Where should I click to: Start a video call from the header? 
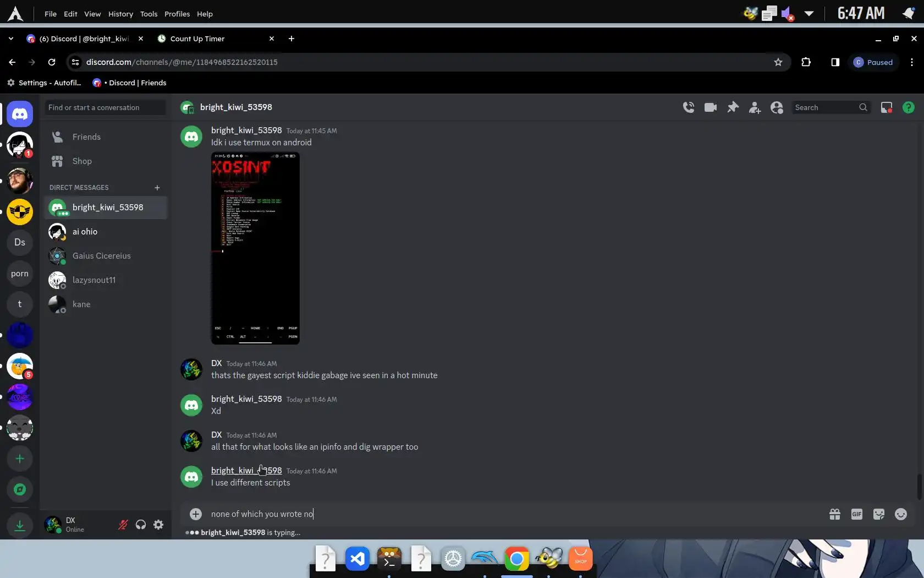711,107
